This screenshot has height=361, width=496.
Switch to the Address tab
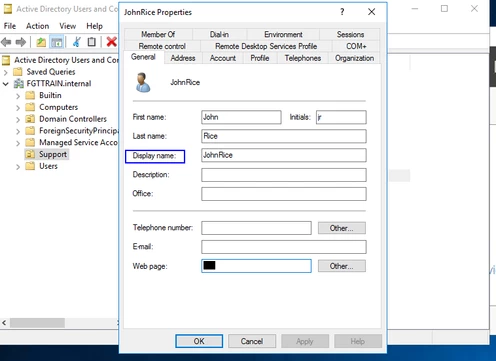[183, 58]
